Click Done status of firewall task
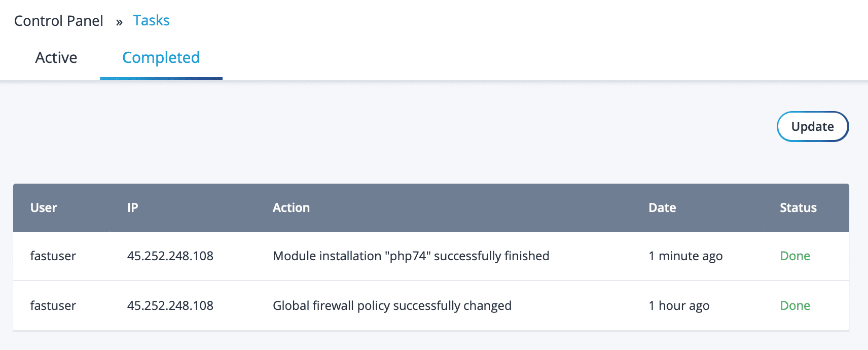This screenshot has height=350, width=868. tap(795, 305)
